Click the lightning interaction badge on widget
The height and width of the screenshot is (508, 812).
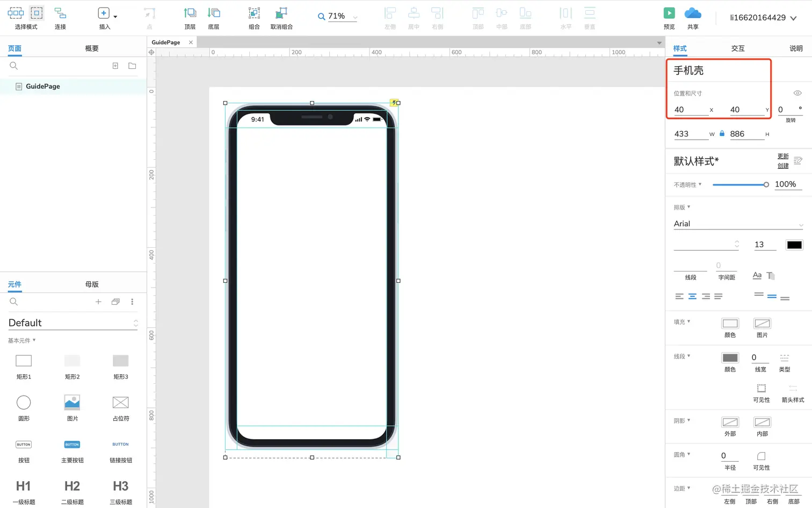coord(394,103)
